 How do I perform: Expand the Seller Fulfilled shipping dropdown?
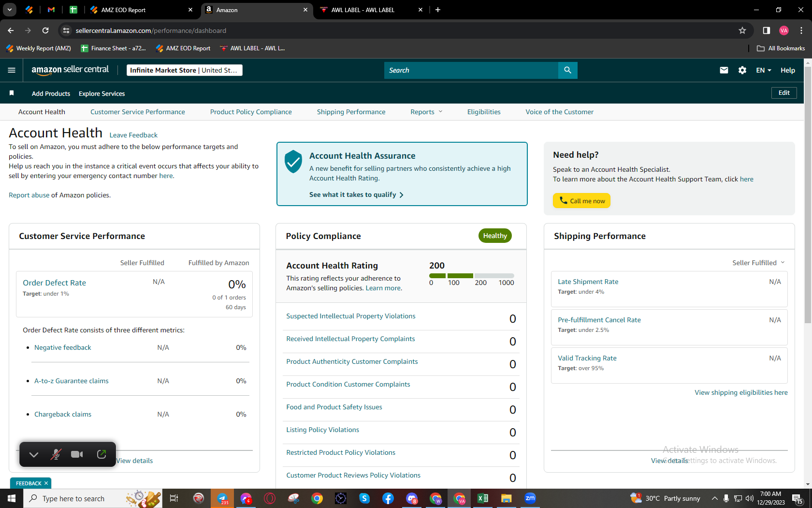[758, 263]
